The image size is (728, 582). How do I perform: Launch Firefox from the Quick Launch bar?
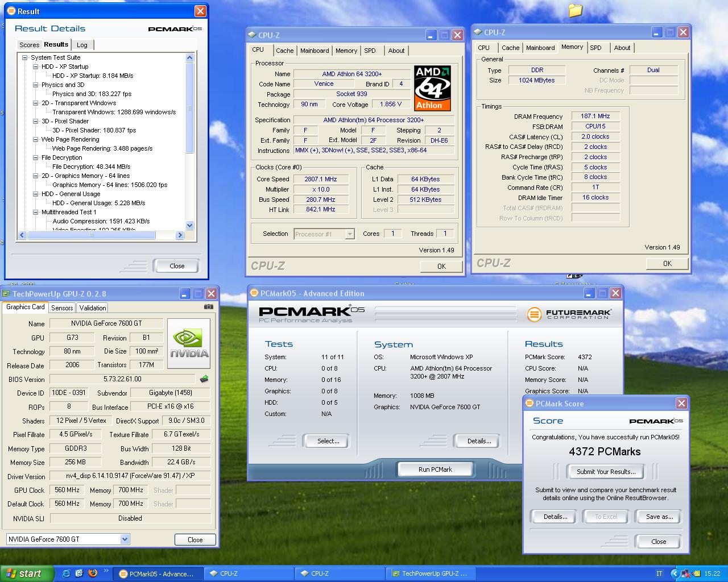point(93,573)
